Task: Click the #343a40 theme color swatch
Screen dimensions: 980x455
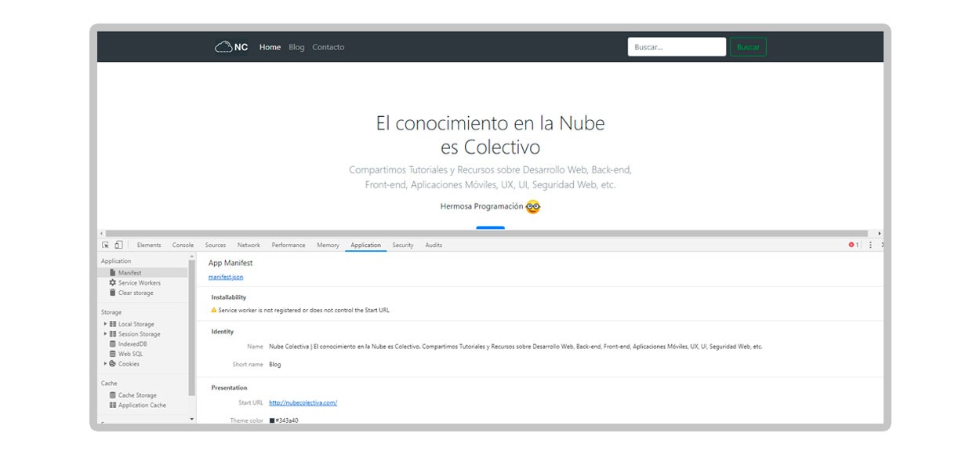Action: tap(272, 420)
